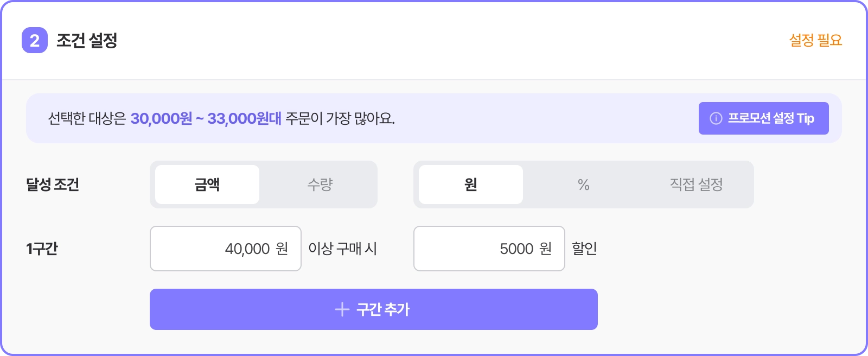Click the 할인 label after the discount field
This screenshot has height=356, width=868.
pyautogui.click(x=584, y=249)
